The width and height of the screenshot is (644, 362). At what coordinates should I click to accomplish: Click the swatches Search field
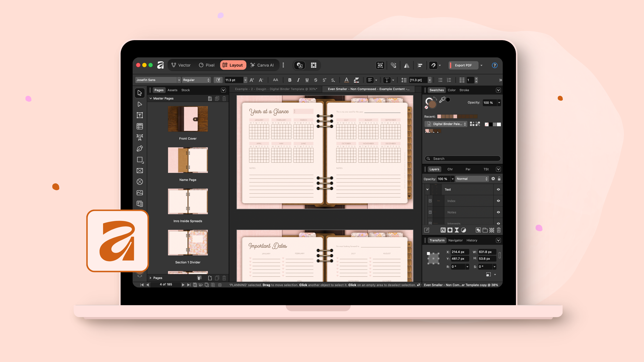pos(463,159)
